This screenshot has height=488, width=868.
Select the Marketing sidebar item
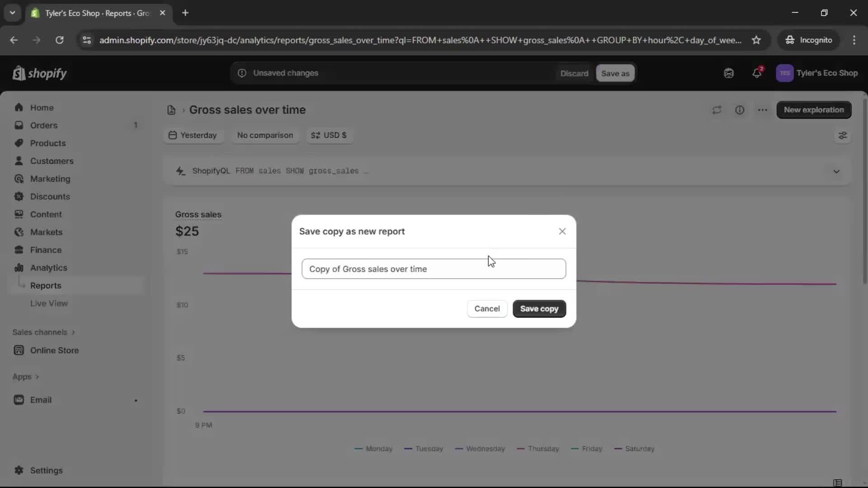click(x=50, y=178)
